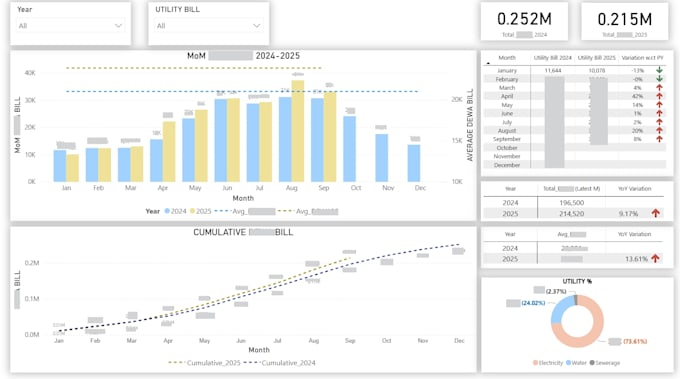The height and width of the screenshot is (379, 680).
Task: Click the April 2025 yellow bar
Action: point(169,152)
